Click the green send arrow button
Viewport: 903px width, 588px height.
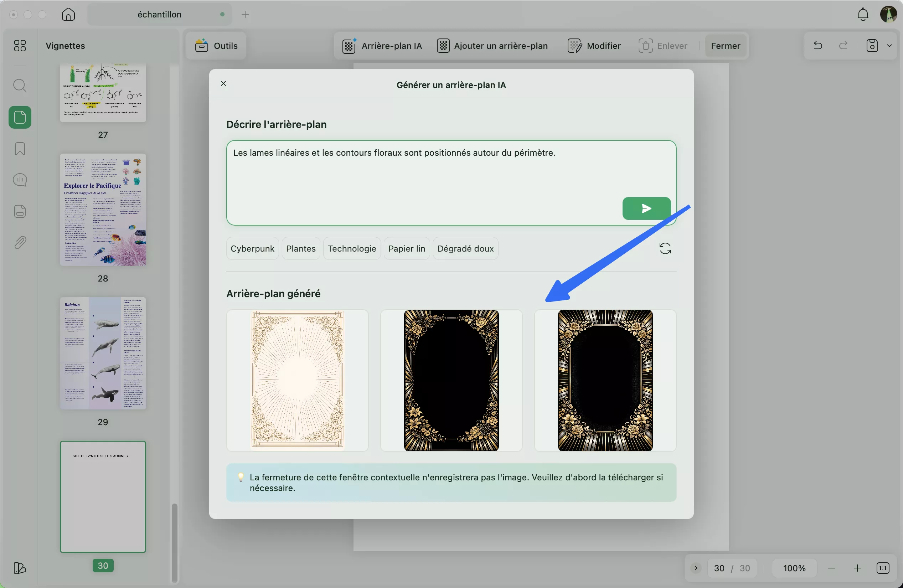click(646, 208)
